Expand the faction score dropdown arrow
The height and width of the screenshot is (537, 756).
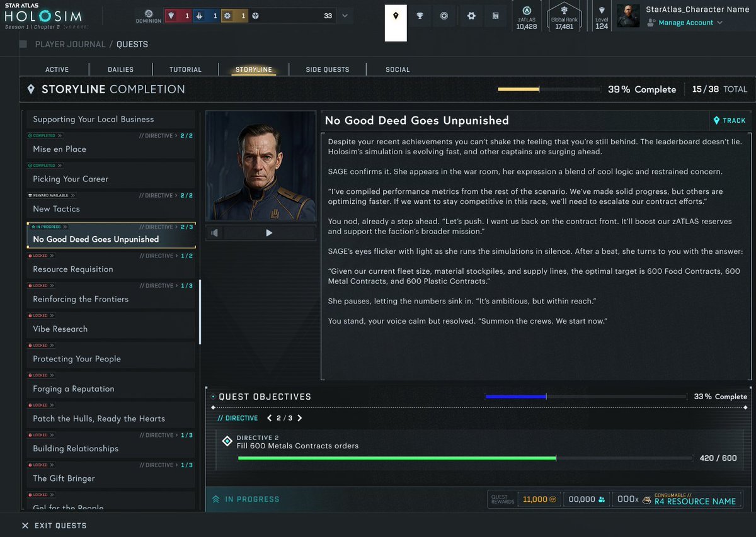pyautogui.click(x=345, y=16)
